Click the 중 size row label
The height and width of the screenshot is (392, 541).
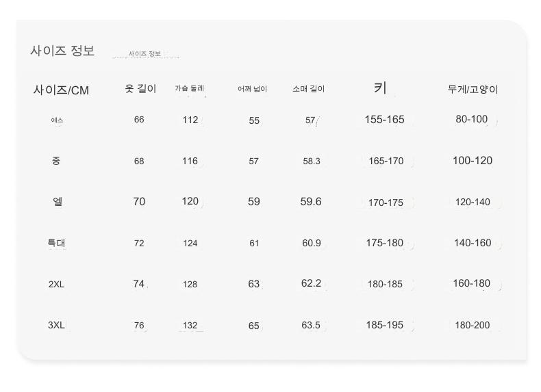tap(56, 161)
